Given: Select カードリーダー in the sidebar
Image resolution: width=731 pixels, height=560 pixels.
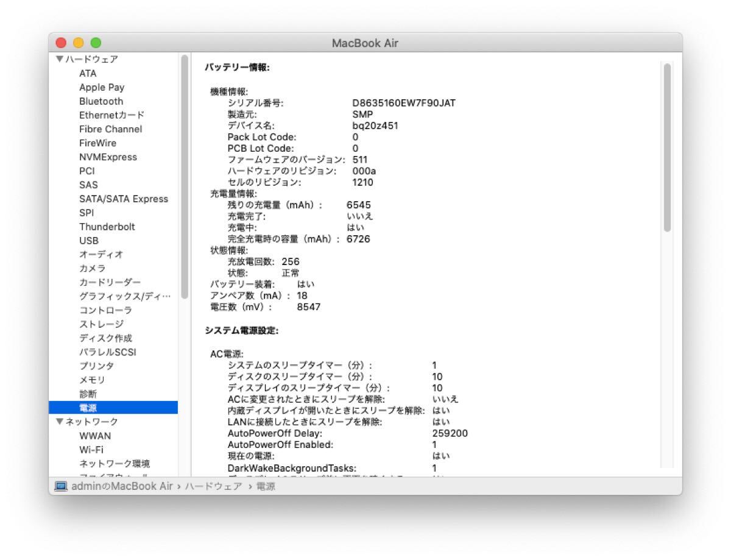Looking at the screenshot, I should click(110, 282).
